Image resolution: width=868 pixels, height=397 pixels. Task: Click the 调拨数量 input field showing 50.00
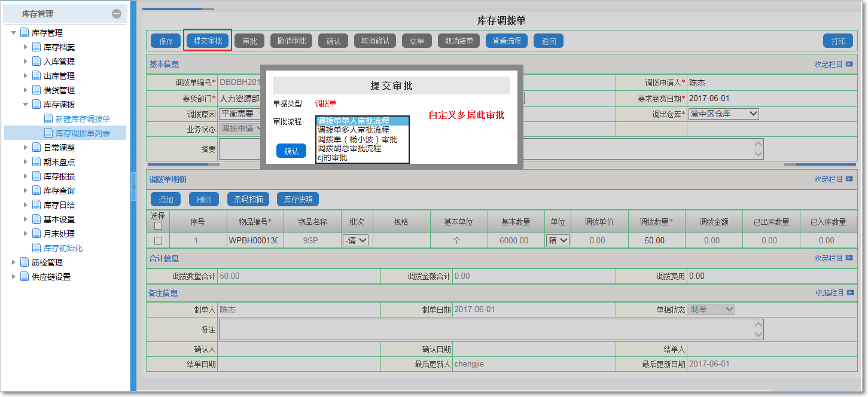pyautogui.click(x=654, y=240)
